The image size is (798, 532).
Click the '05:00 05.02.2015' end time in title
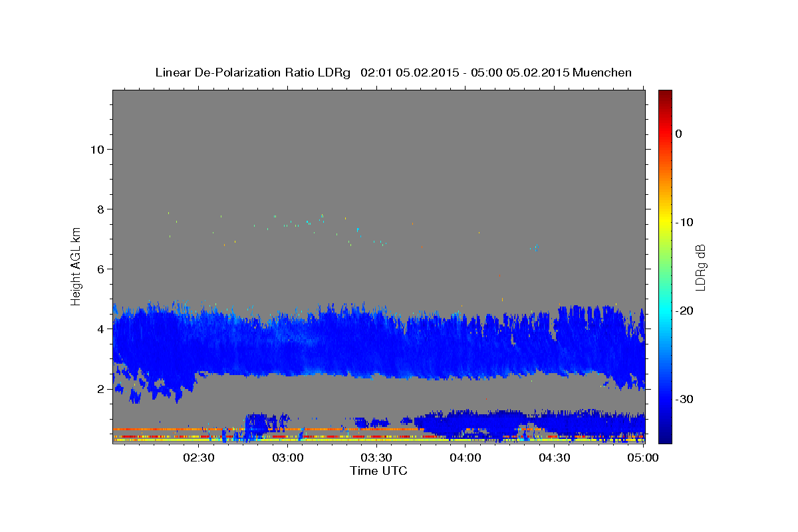(520, 72)
